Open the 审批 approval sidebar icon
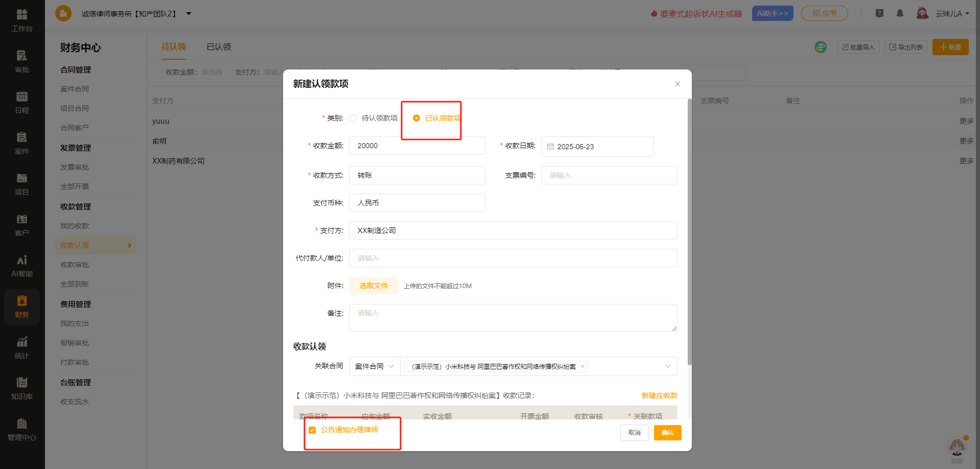 22,61
